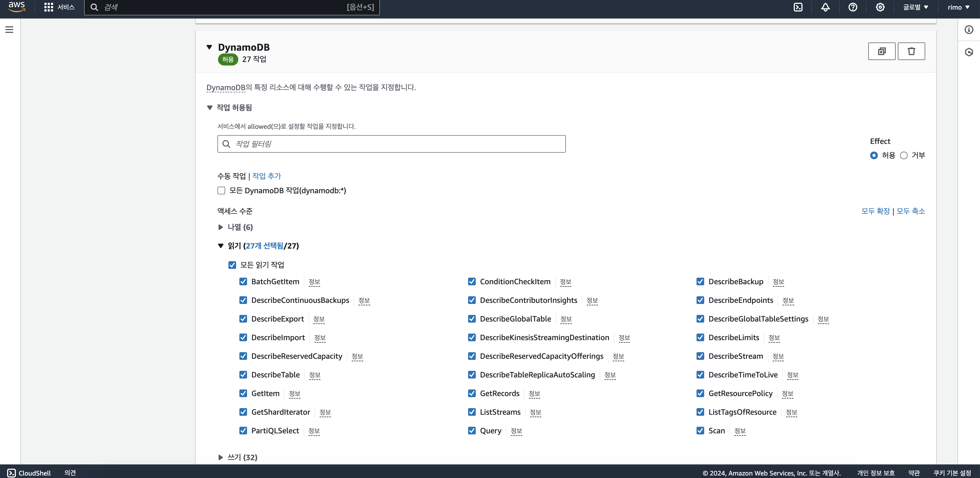
Task: Open the info panel icon at right
Action: 968,30
